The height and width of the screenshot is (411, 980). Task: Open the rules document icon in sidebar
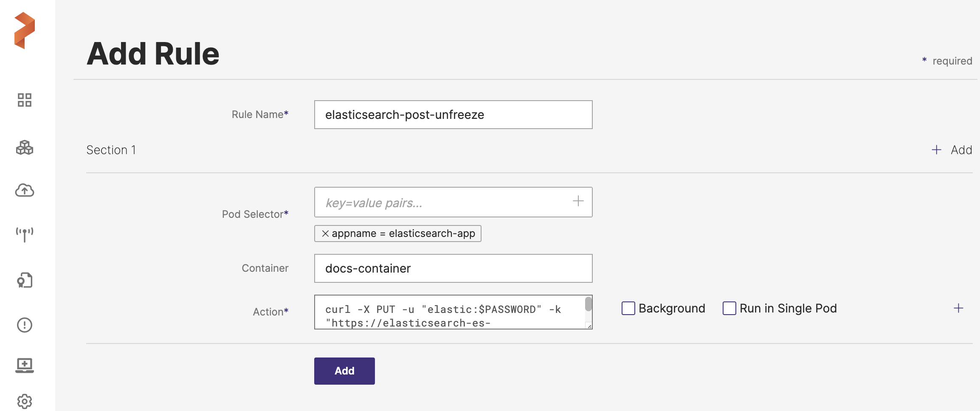25,280
